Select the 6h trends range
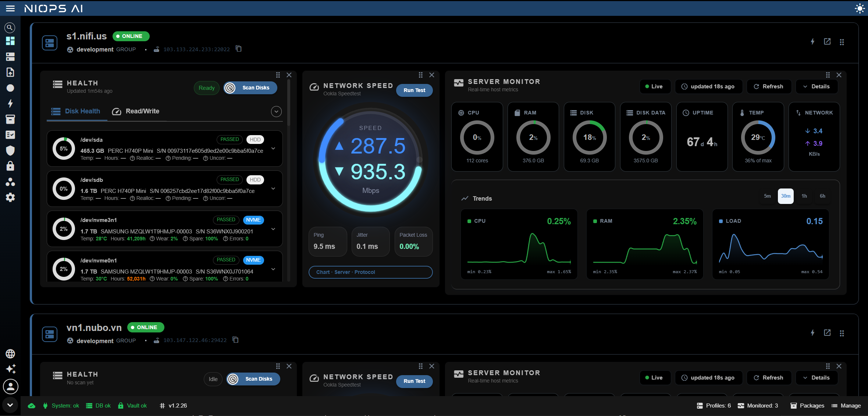868x416 pixels. click(822, 196)
